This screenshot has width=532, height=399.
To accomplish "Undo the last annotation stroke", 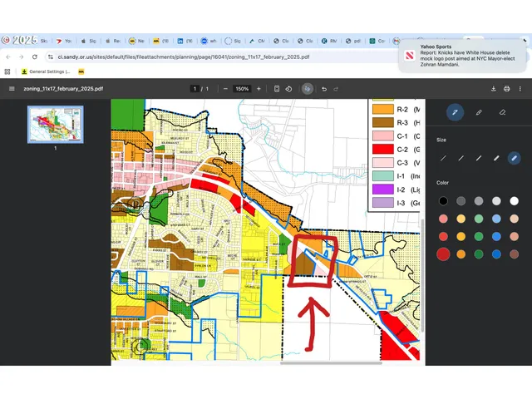I will click(x=324, y=88).
